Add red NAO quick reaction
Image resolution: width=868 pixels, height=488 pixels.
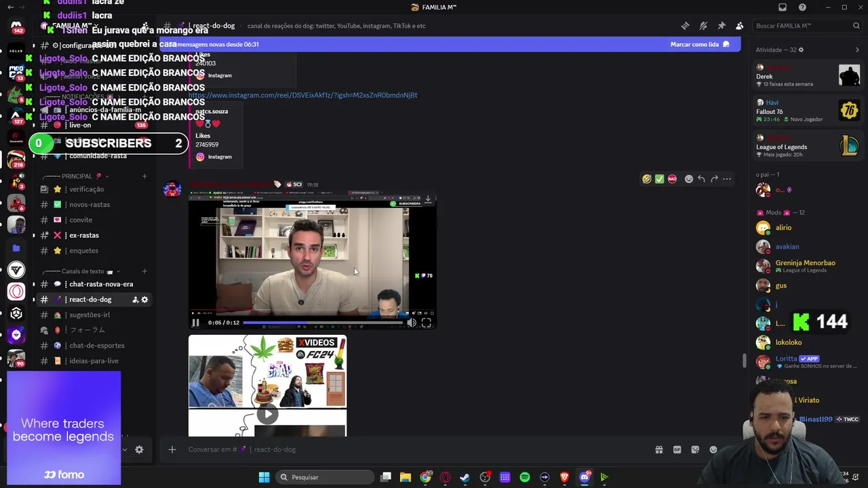[672, 179]
